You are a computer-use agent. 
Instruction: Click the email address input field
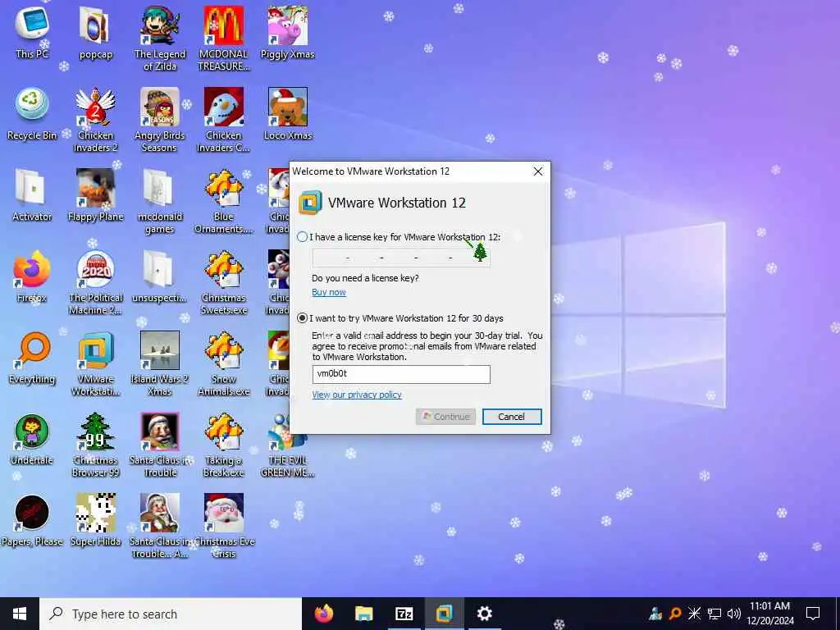[x=400, y=374]
